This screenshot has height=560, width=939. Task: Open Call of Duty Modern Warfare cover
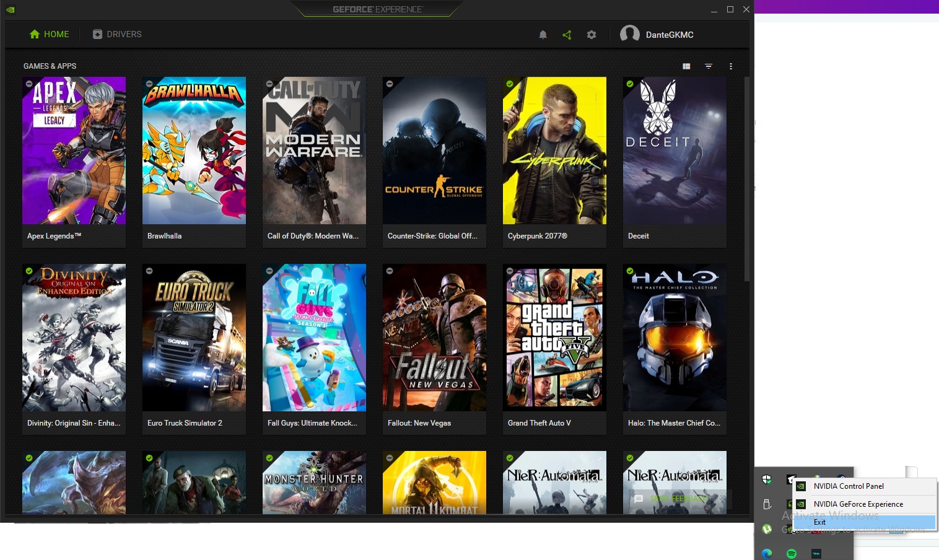[x=314, y=151]
